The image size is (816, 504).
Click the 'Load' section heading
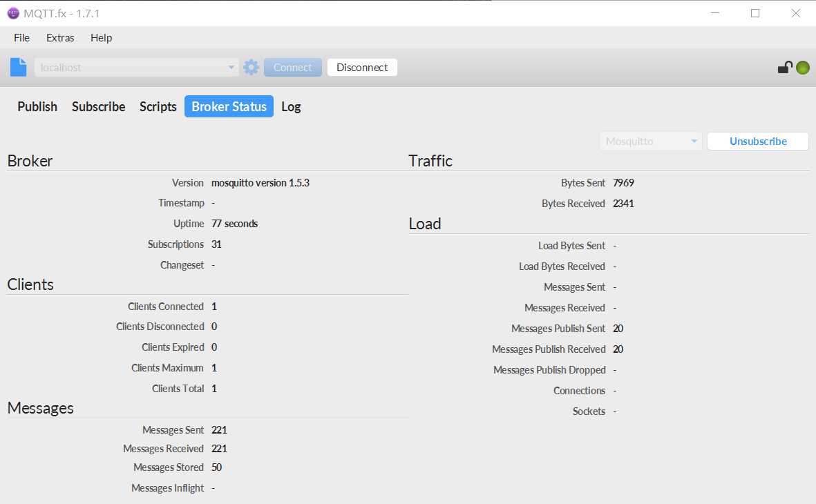point(425,224)
